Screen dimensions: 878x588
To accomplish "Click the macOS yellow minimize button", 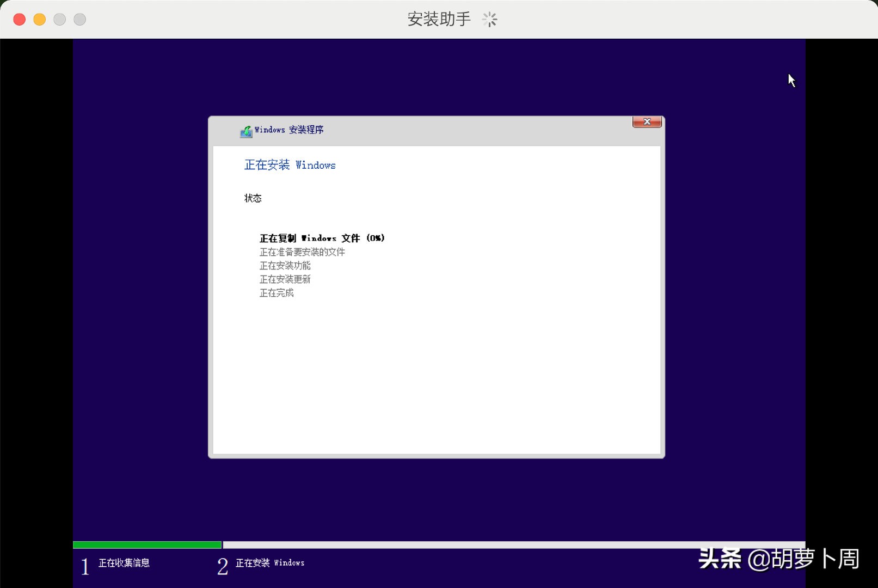I will point(39,19).
